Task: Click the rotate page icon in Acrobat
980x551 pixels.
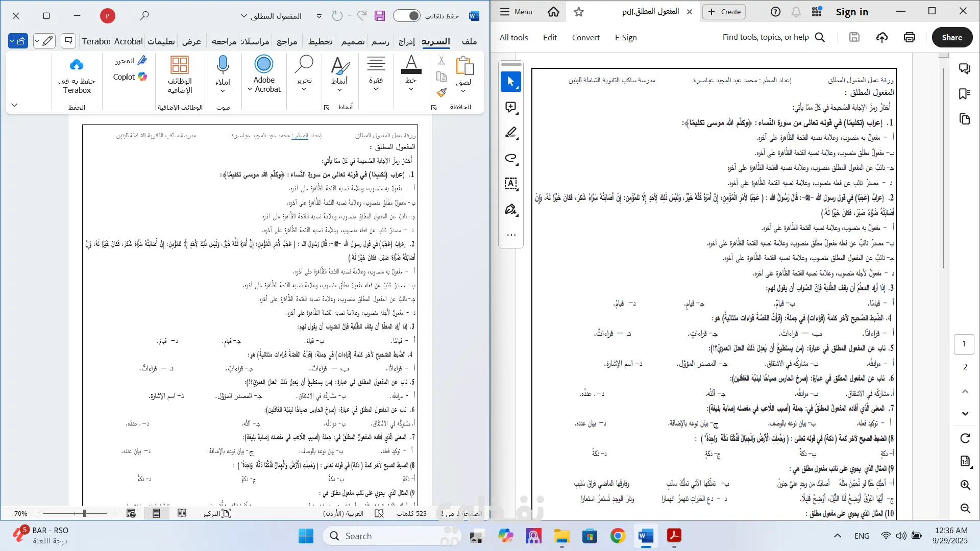Action: [x=965, y=438]
